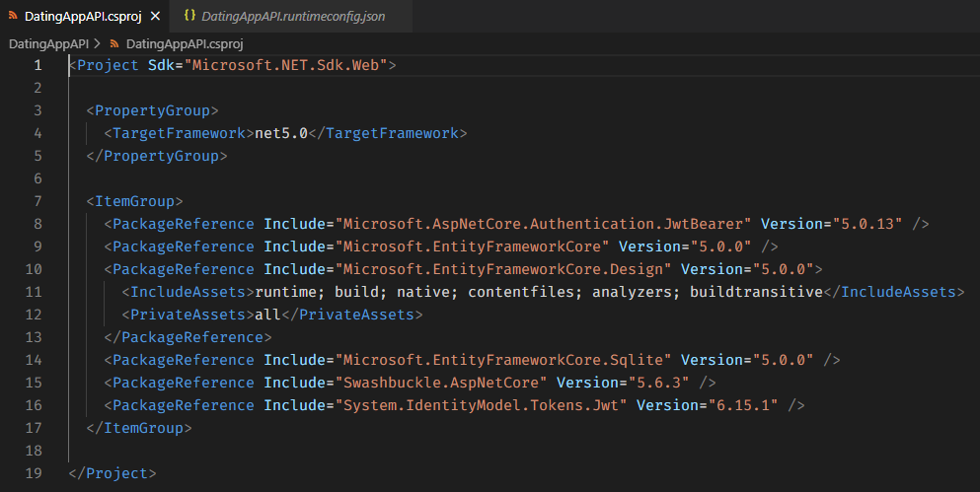980x492 pixels.
Task: Click the RSS-style icon on the csproj tab
Action: click(x=13, y=16)
